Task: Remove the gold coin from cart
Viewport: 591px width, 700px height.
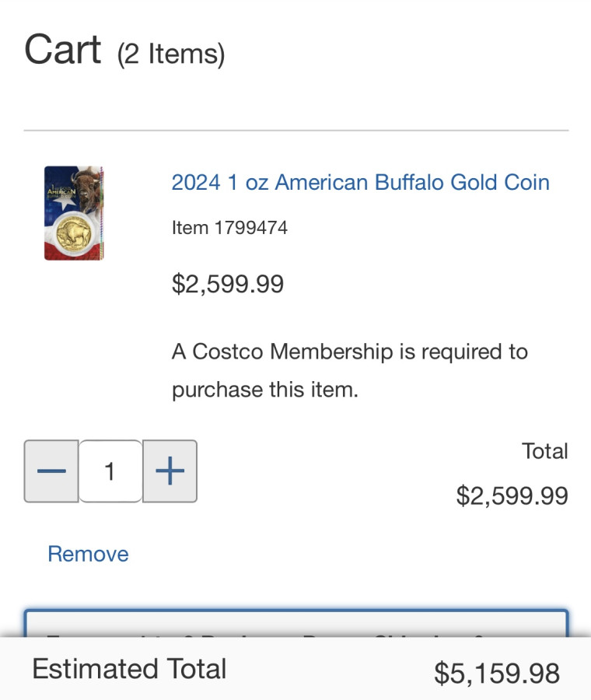Action: coord(88,554)
